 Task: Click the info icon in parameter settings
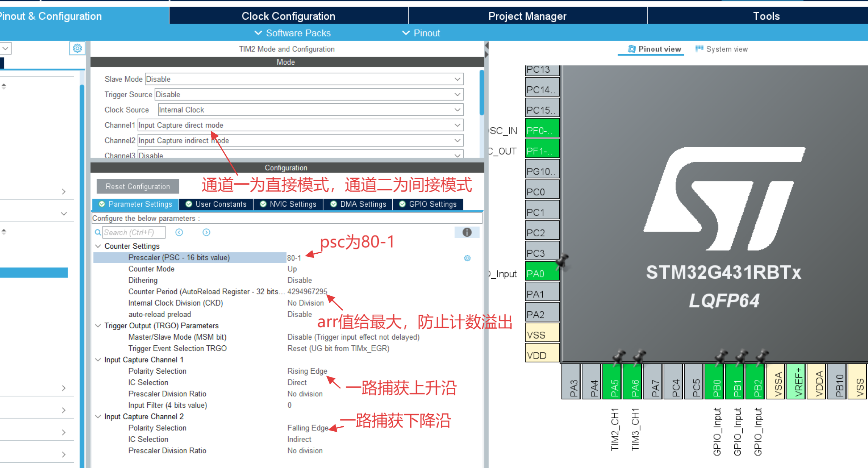click(467, 232)
